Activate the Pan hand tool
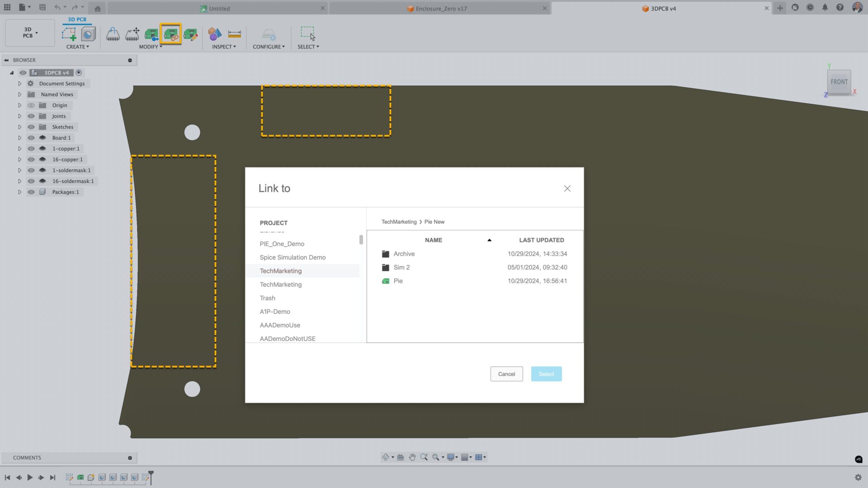The image size is (868, 488). point(412,457)
